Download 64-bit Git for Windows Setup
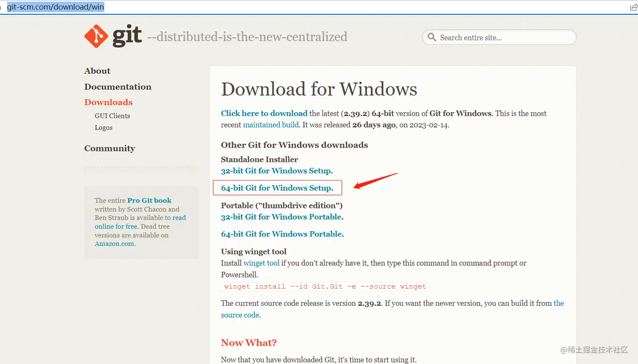Screen dimensions: 638x364 277,188
